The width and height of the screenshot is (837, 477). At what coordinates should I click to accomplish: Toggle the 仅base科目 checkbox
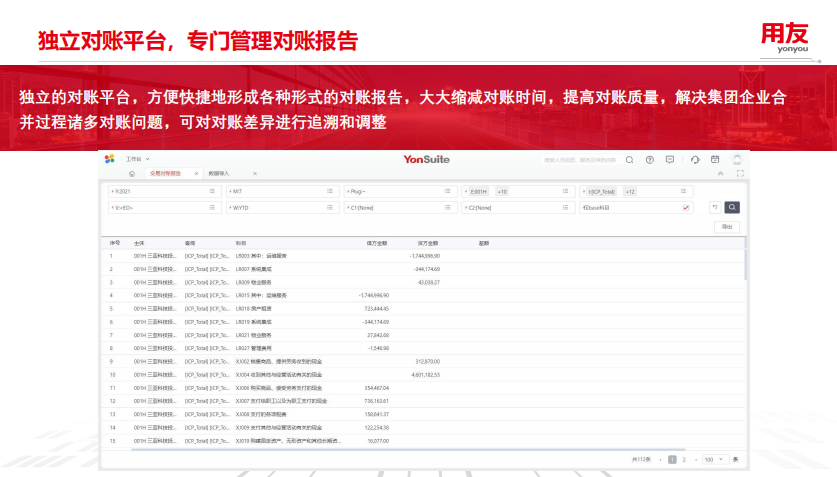pyautogui.click(x=686, y=208)
